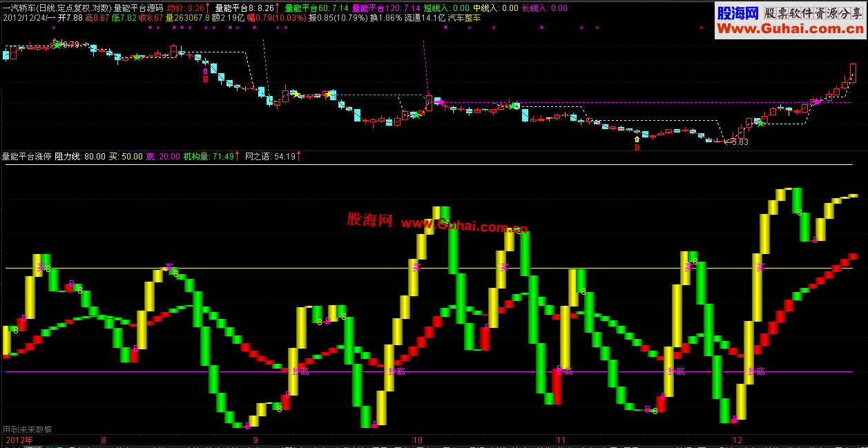Click the float value 流通14.1亿
The height and width of the screenshot is (448, 868).
425,18
